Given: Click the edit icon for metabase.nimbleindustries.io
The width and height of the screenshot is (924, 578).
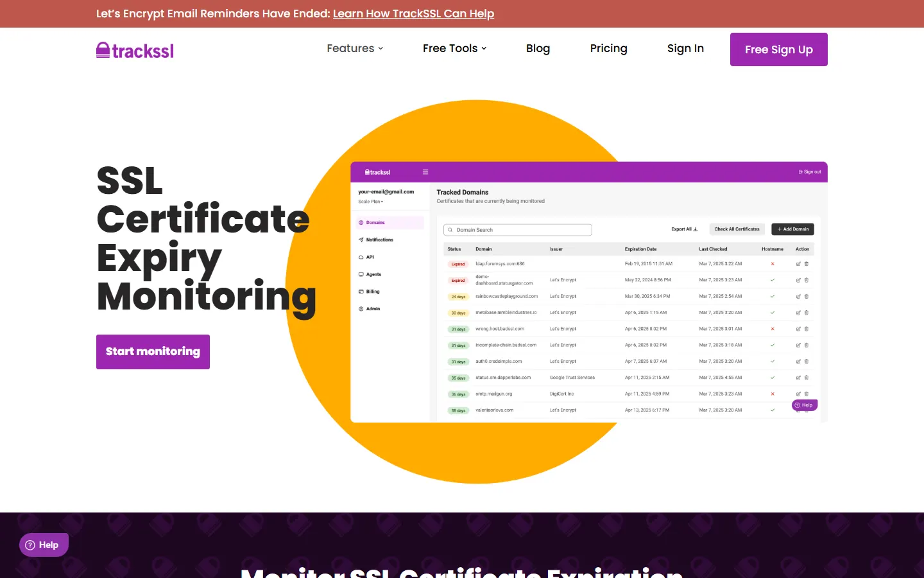Looking at the screenshot, I should tap(798, 313).
